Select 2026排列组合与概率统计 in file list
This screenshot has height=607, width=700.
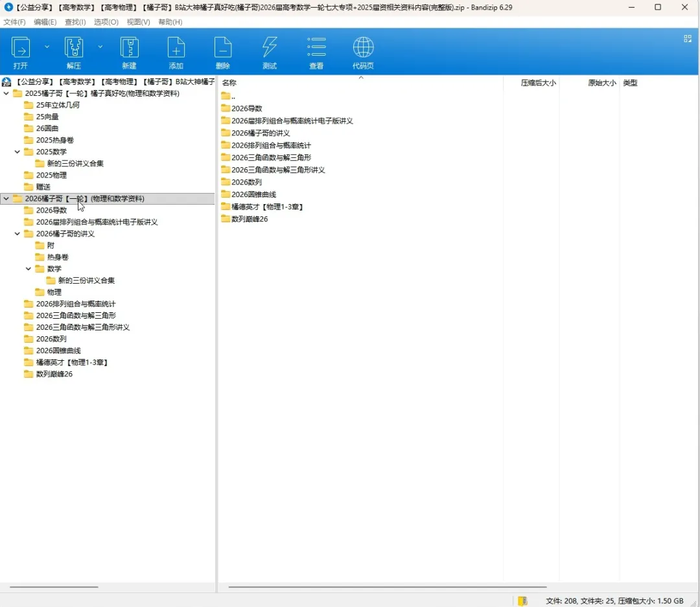266,145
